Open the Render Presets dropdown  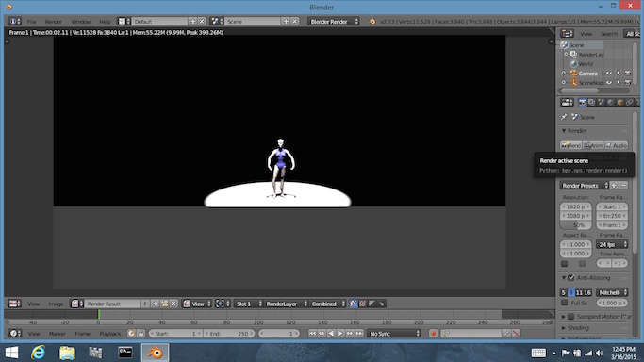[584, 186]
